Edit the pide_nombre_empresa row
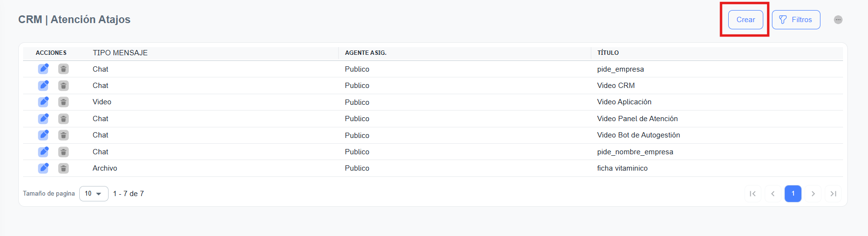868x236 pixels. (x=43, y=151)
